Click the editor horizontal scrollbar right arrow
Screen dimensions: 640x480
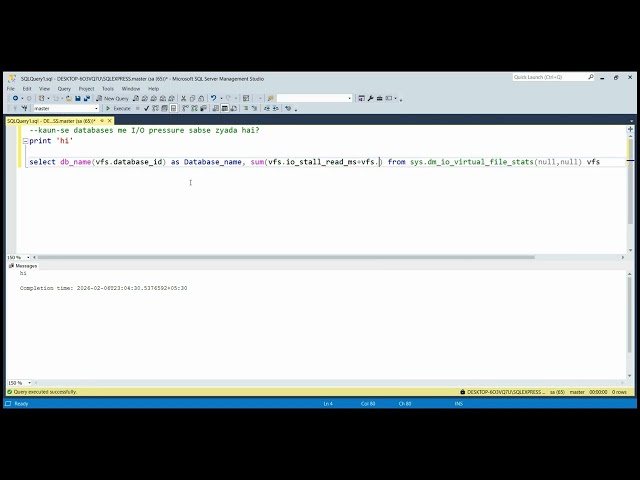click(x=623, y=258)
